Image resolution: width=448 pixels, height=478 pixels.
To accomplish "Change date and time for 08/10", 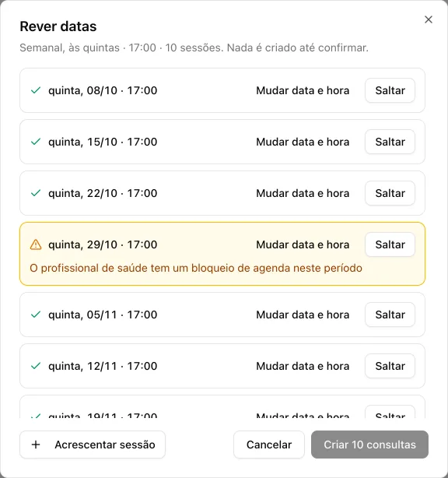I will [303, 90].
